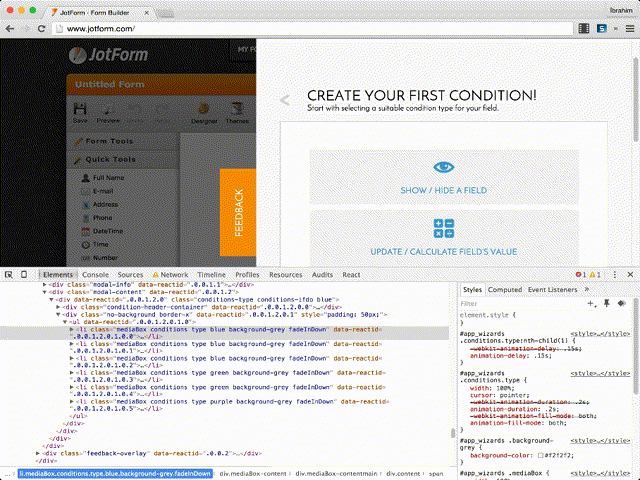The image size is (640, 480).
Task: Expand the green li ending .0.3
Action: tap(71, 373)
